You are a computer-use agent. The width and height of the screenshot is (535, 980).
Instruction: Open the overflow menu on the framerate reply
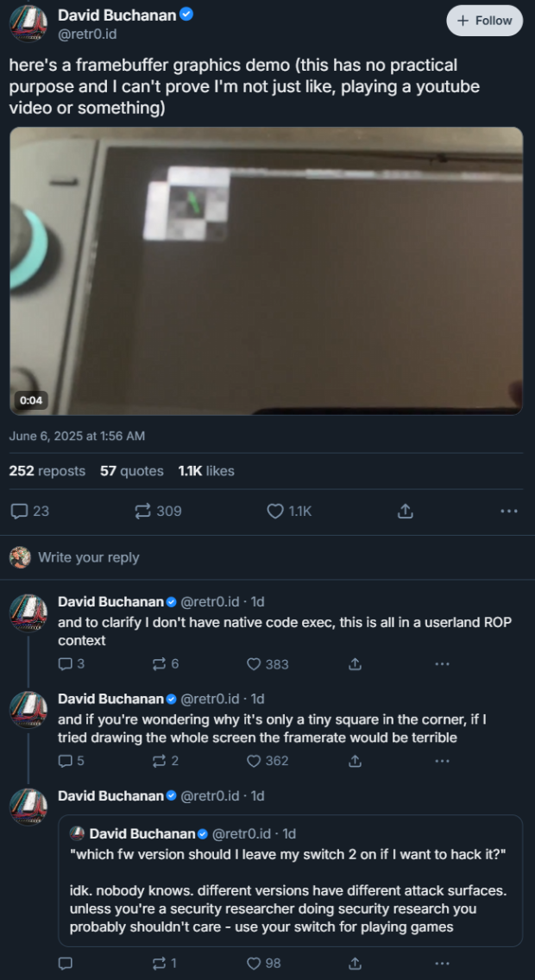coord(443,760)
